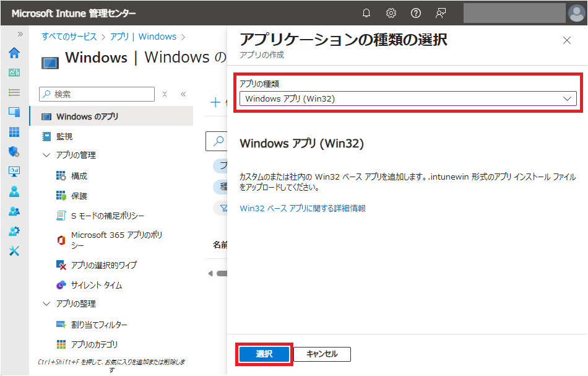The image size is (588, 376).
Task: Click the 割り当てフィルター filter icon
Action: (61, 325)
